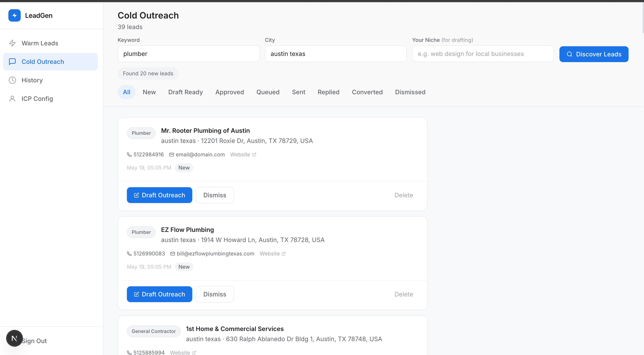Click 1st Home & Commercial Services title
Viewport: 644px width, 355px height.
235,329
